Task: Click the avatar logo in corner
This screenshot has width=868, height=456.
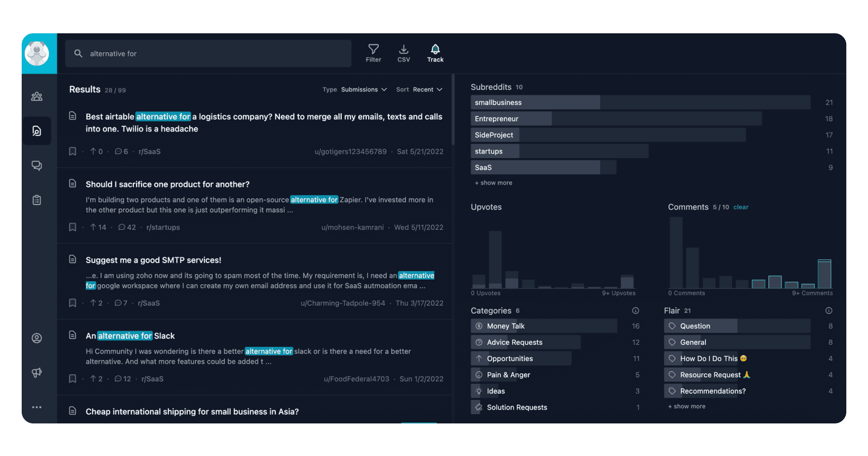Action: click(37, 54)
